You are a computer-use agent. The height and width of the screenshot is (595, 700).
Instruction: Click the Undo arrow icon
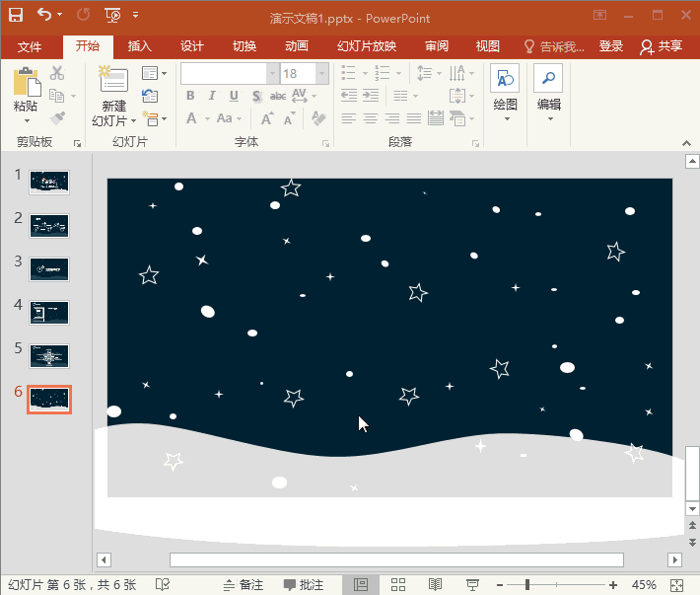[x=44, y=15]
